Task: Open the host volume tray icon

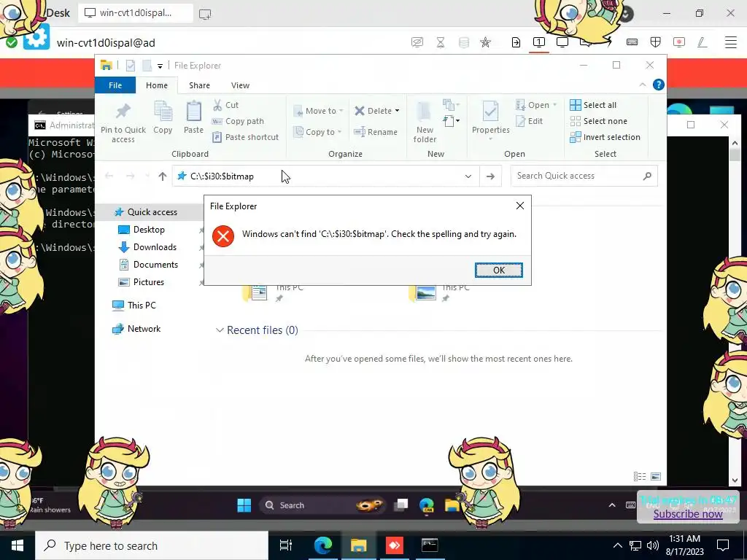Action: pos(653,545)
